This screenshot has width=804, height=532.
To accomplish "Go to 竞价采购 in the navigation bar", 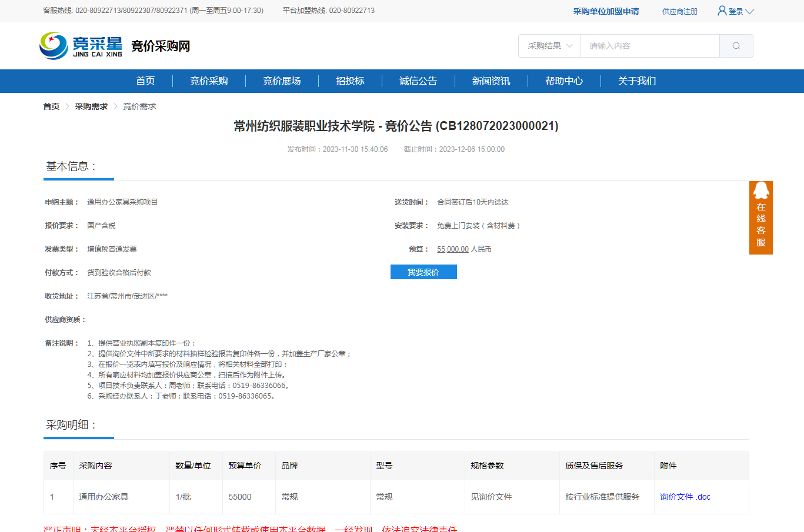I will [x=209, y=81].
